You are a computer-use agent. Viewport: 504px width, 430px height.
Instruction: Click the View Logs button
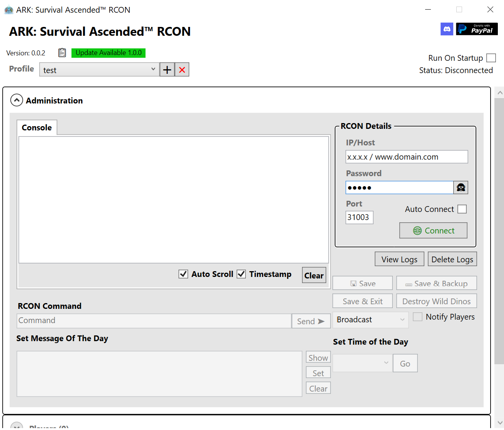(399, 259)
